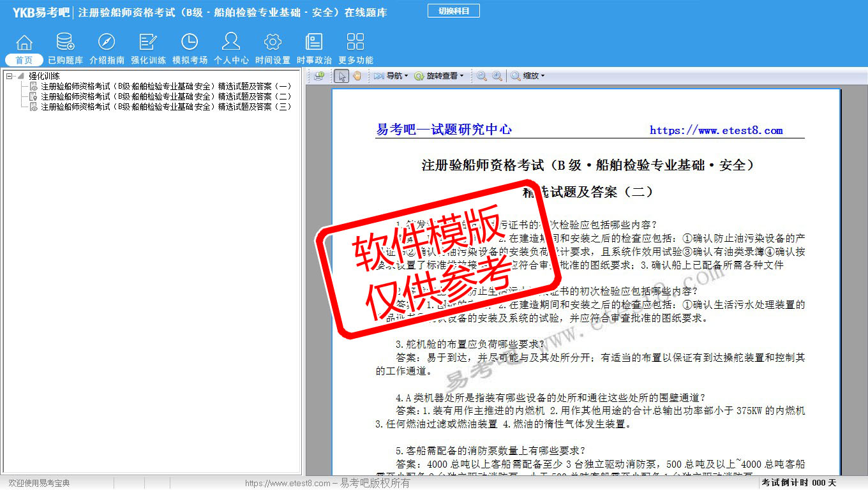Click the 切换科目 button
Screen dimensions: 868x490
pyautogui.click(x=453, y=11)
